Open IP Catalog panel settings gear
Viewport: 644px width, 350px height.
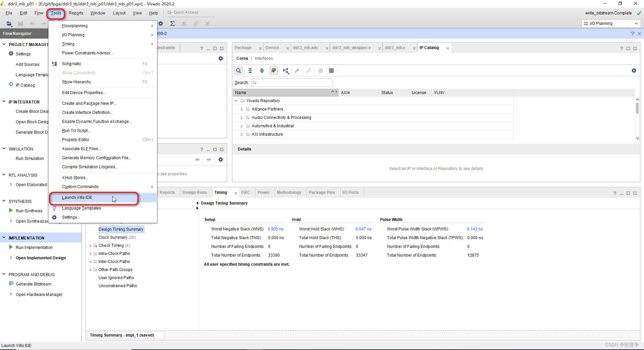[x=634, y=71]
